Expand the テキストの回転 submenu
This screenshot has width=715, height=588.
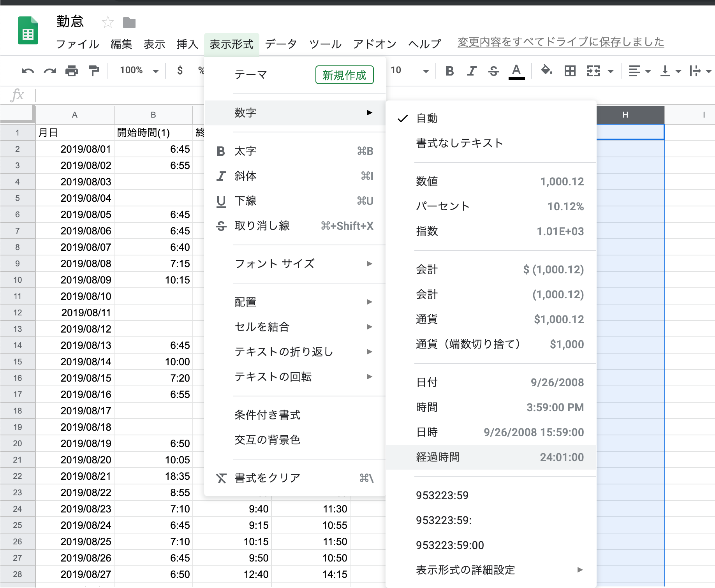(x=295, y=377)
